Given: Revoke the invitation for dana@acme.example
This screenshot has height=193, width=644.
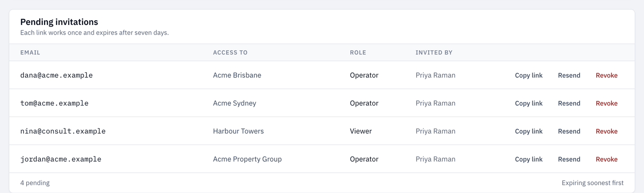Looking at the screenshot, I should pos(607,76).
